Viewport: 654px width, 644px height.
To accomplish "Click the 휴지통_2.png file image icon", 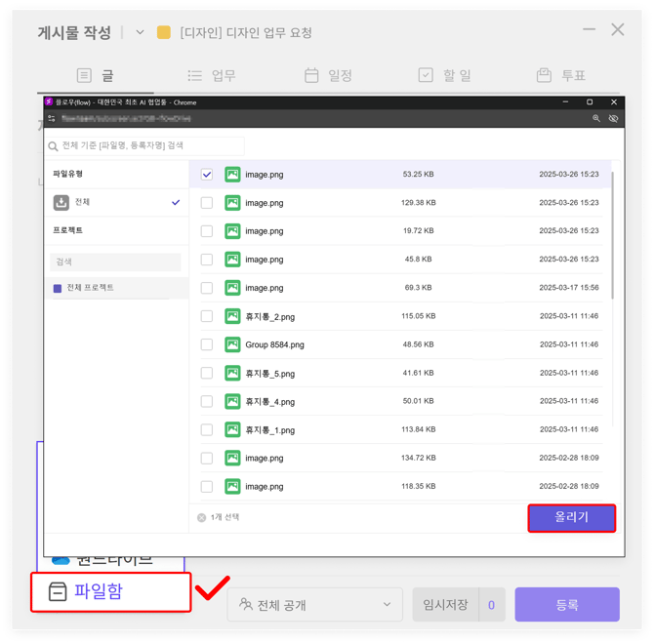I will coord(232,316).
